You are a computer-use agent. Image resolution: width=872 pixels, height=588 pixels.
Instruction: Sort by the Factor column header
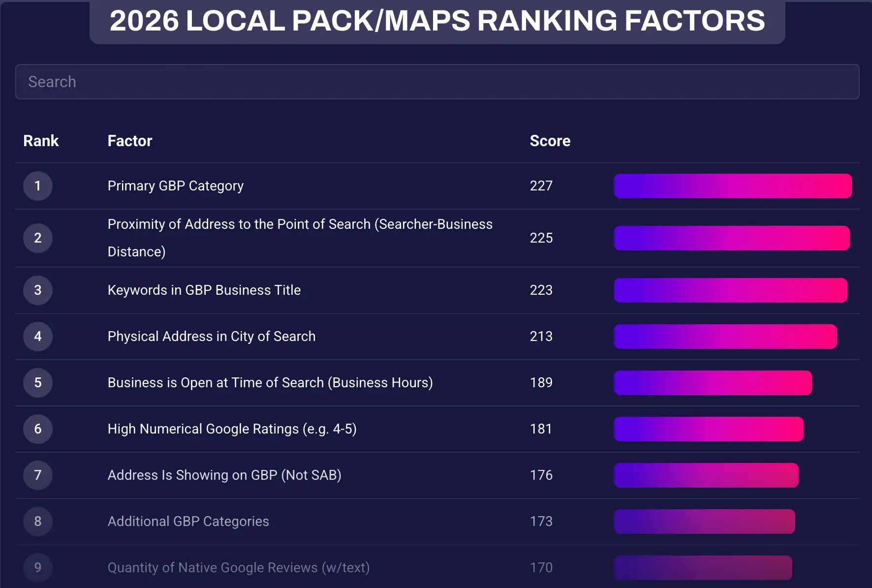tap(130, 141)
